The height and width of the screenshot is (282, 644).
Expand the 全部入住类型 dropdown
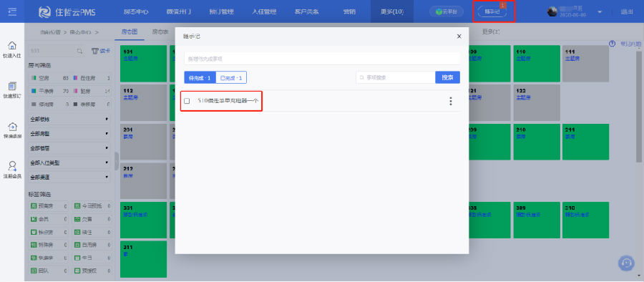(x=69, y=162)
